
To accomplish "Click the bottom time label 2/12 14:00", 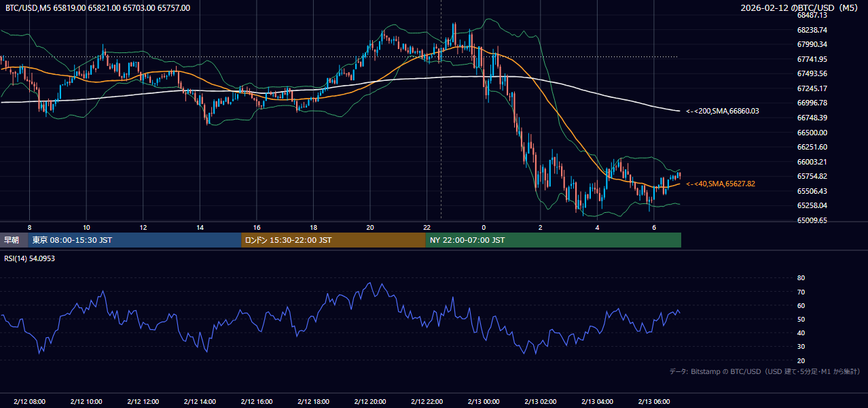I will pyautogui.click(x=200, y=402).
